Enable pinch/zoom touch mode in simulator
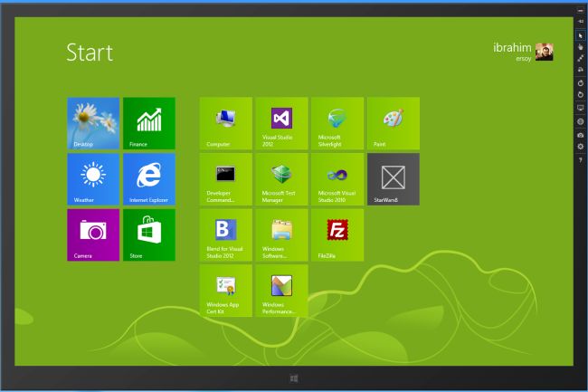This screenshot has height=392, width=588. coord(581,58)
